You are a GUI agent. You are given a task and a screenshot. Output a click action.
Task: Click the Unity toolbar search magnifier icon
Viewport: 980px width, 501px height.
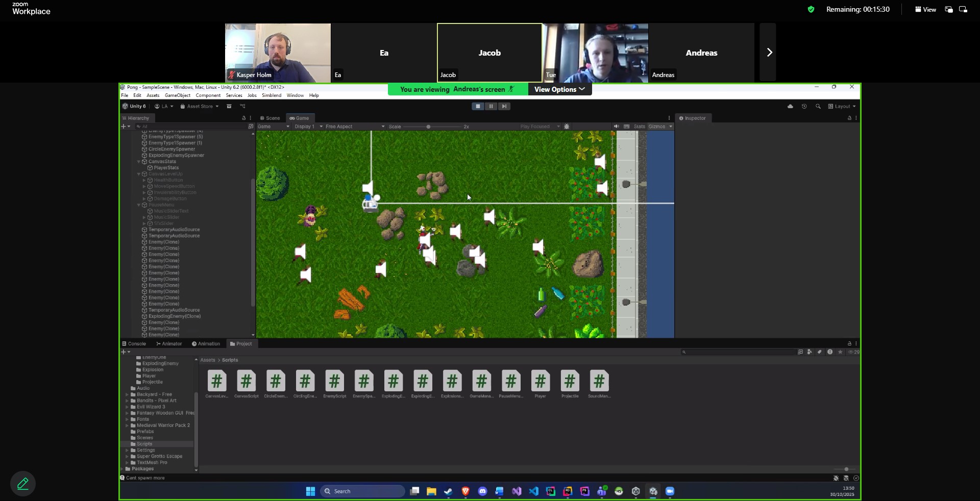818,106
